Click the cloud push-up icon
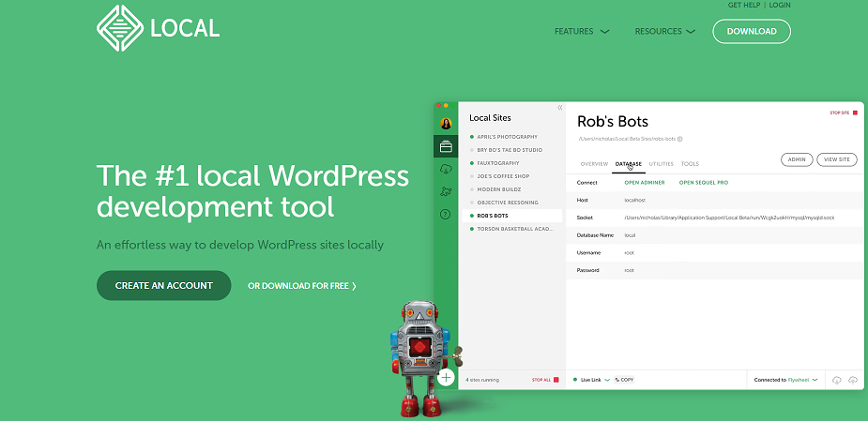Screen dimensions: 868x421 (x=854, y=380)
